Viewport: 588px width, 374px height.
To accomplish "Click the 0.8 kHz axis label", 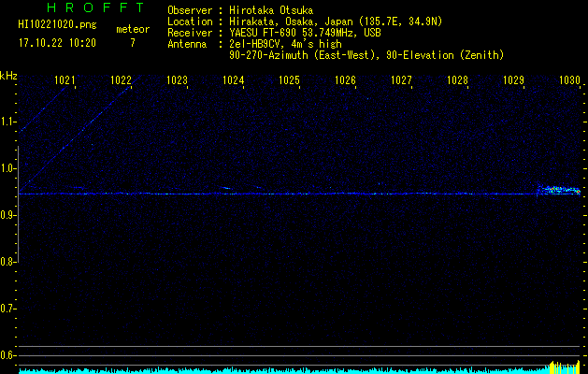I will [7, 262].
